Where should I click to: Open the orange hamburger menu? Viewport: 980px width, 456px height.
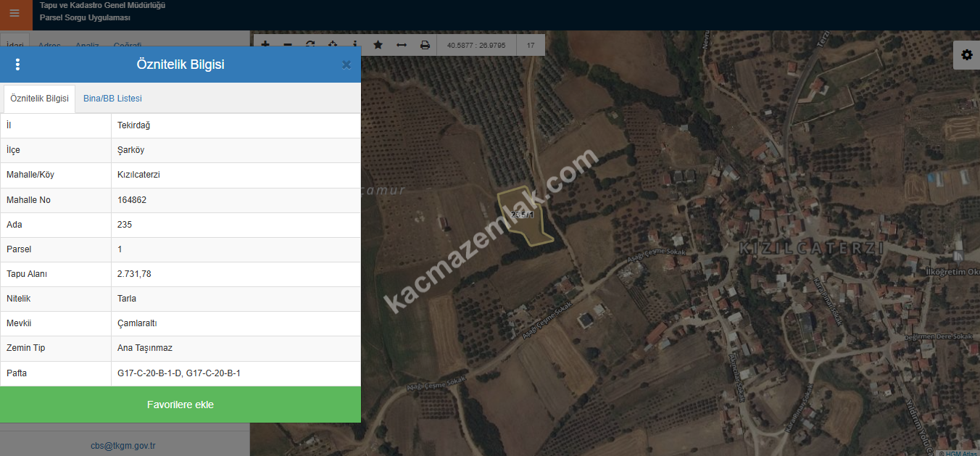point(15,14)
